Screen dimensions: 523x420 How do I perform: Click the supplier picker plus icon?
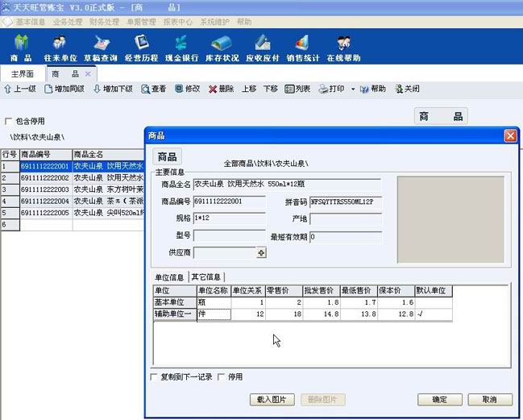[261, 253]
